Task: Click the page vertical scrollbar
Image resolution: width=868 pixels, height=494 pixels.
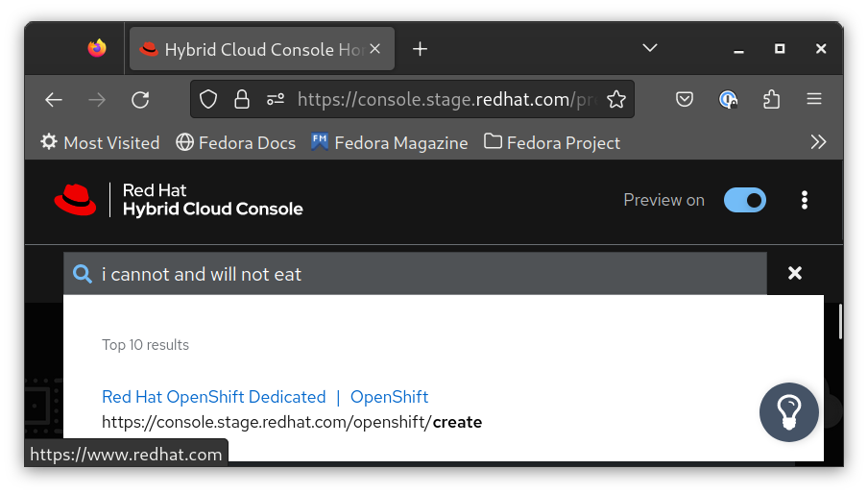Action: click(841, 322)
